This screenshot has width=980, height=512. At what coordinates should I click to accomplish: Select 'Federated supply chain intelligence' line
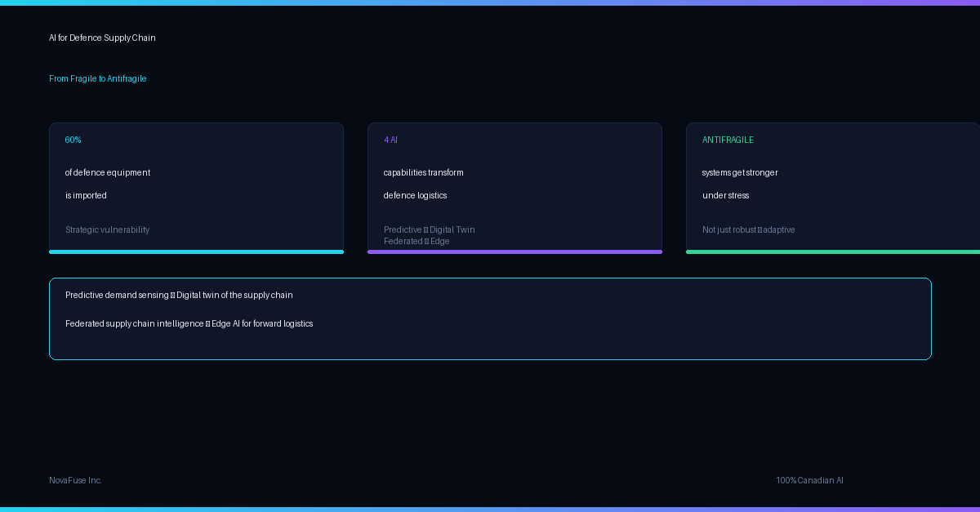click(189, 323)
